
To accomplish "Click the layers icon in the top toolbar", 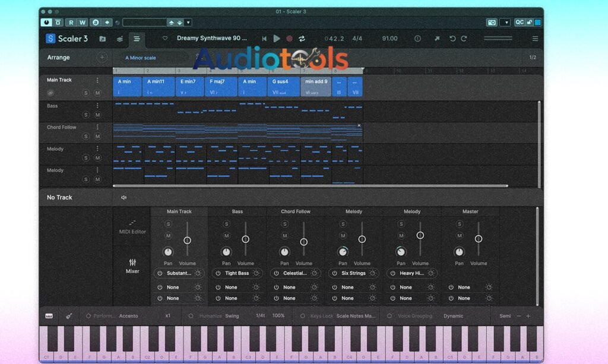I will [119, 39].
